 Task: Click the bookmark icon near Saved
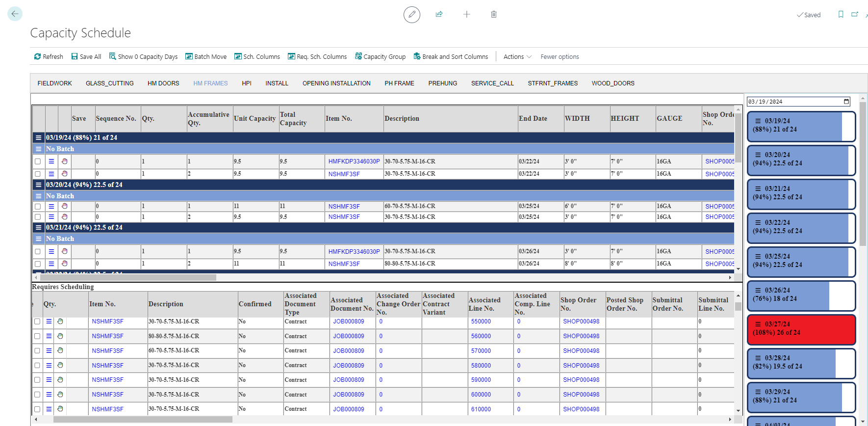point(841,14)
